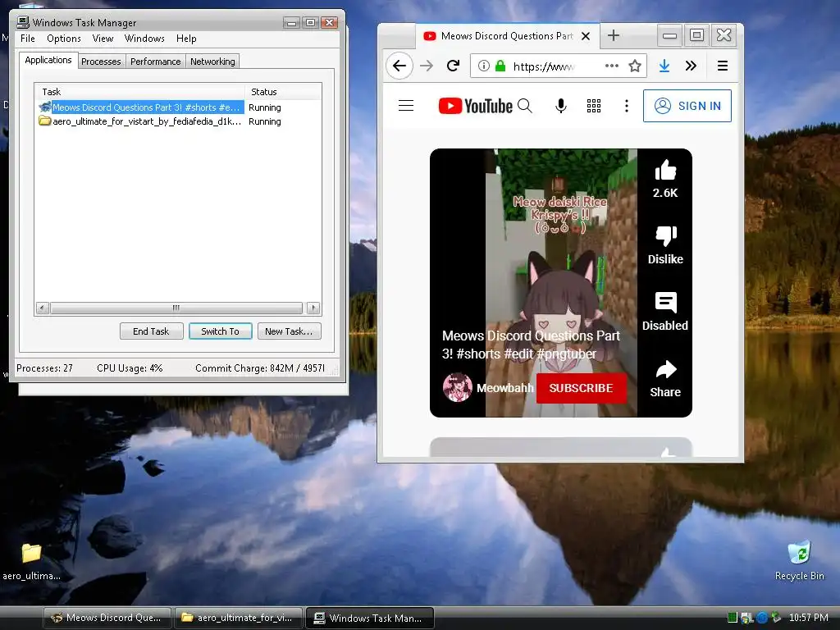Screen dimensions: 840x630
Task: Click the New Task button
Action: coord(289,331)
